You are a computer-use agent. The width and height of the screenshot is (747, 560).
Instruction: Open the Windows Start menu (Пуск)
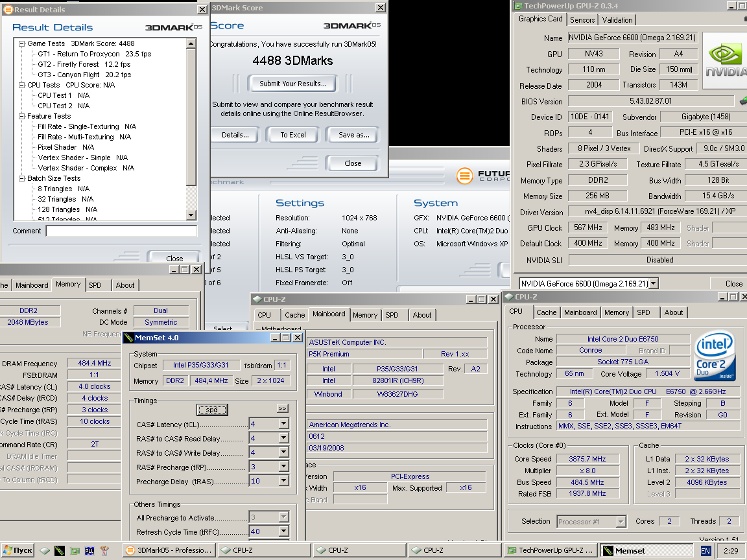pos(18,550)
